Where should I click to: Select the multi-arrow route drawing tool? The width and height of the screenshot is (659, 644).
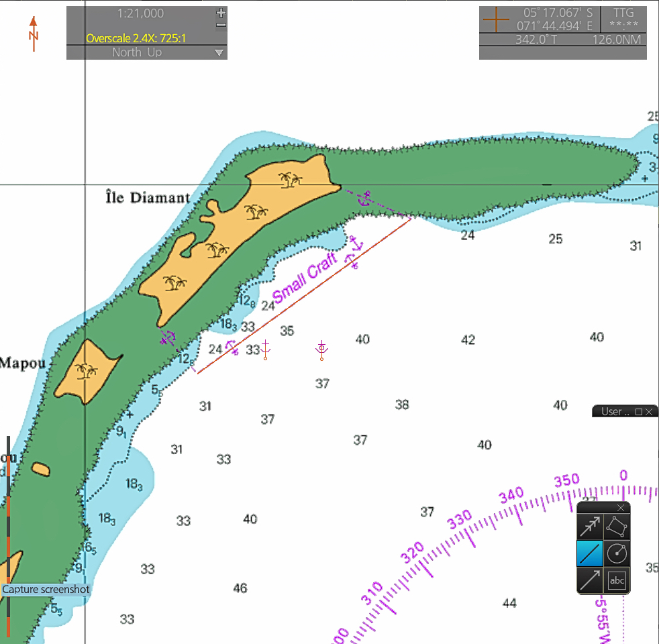click(590, 527)
